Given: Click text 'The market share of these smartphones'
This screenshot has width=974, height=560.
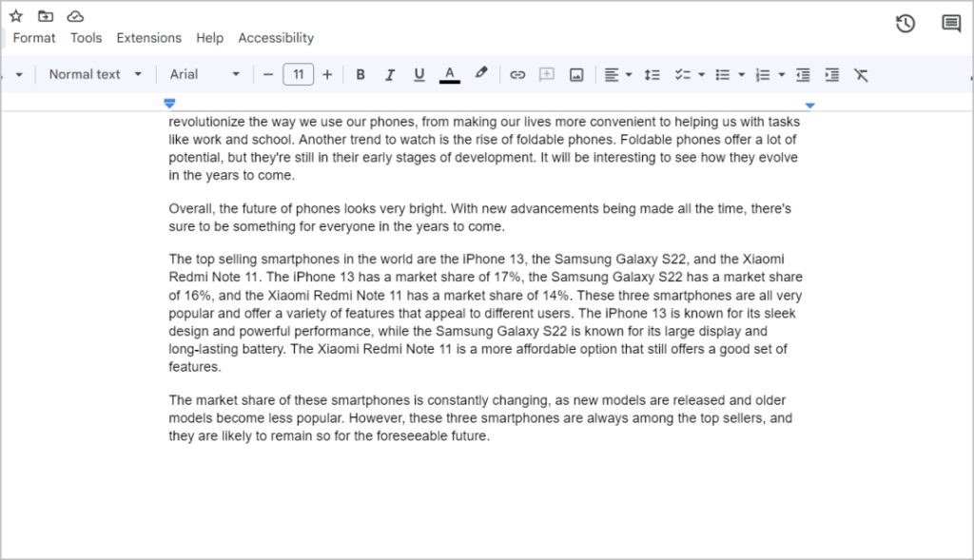Looking at the screenshot, I should tap(289, 400).
